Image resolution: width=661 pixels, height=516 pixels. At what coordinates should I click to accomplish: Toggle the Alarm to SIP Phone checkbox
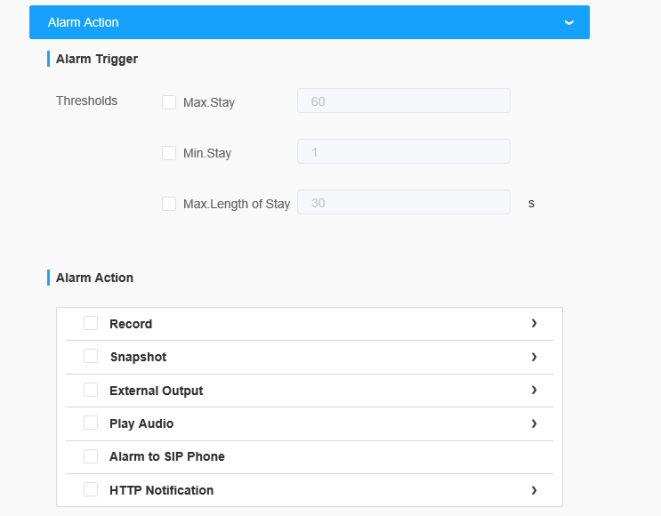91,456
